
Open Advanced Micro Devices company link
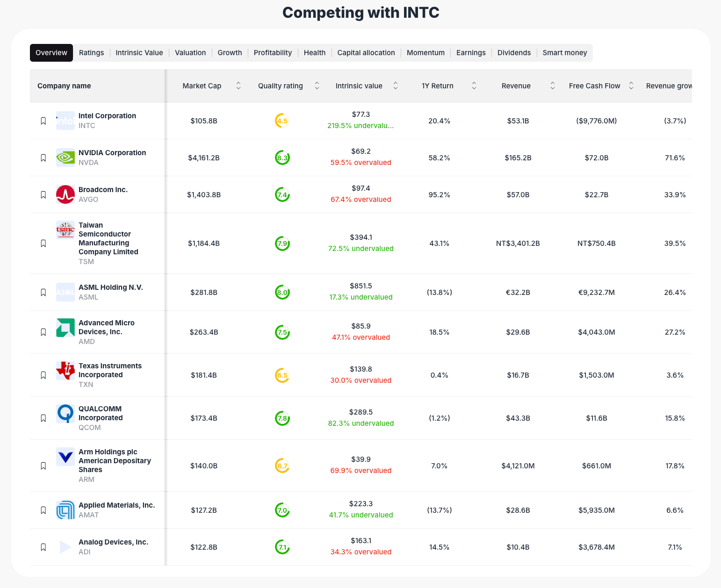point(107,327)
